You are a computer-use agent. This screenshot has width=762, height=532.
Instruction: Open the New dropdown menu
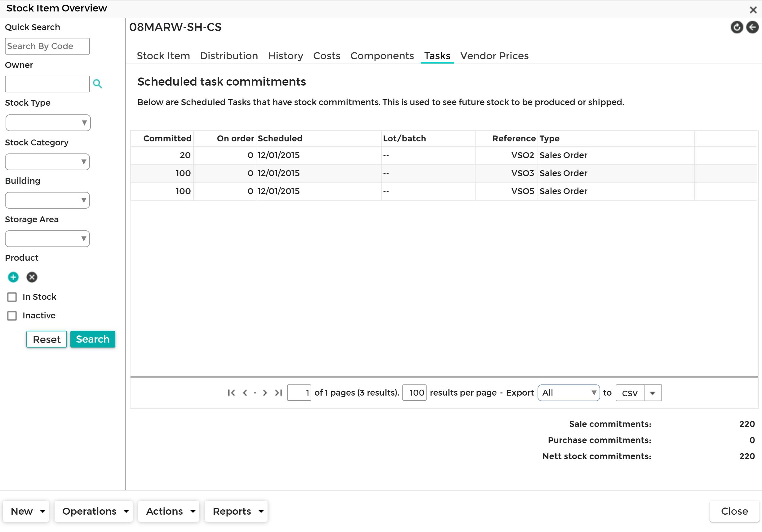(x=26, y=512)
